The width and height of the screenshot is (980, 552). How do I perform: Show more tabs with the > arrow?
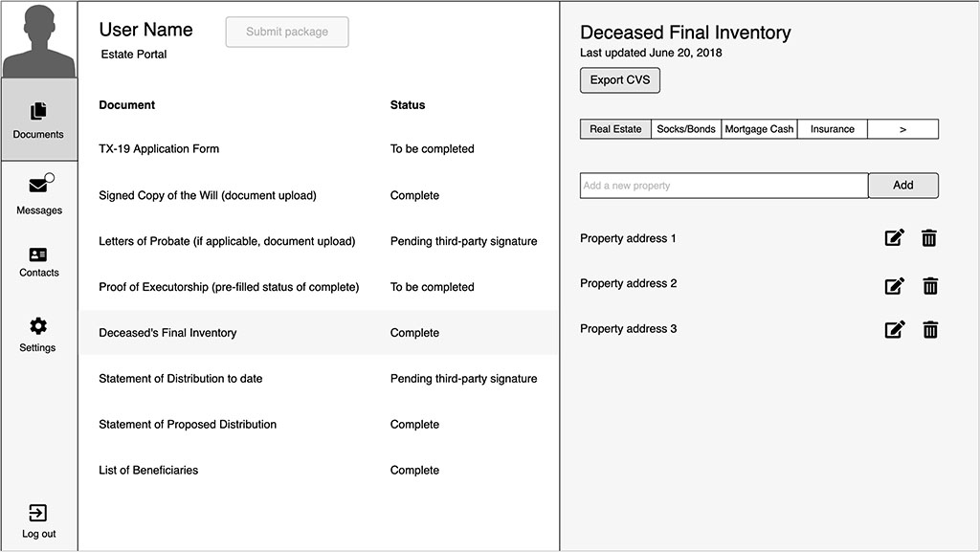tap(902, 129)
